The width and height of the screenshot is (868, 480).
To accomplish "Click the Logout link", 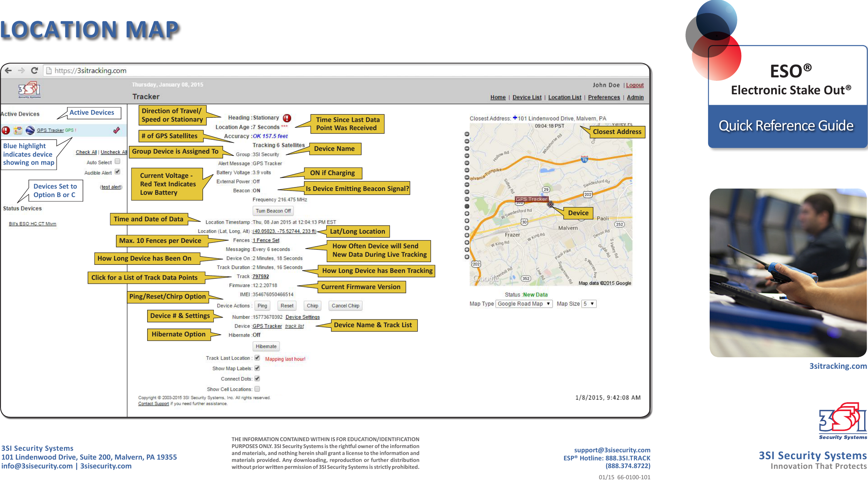I will [635, 85].
